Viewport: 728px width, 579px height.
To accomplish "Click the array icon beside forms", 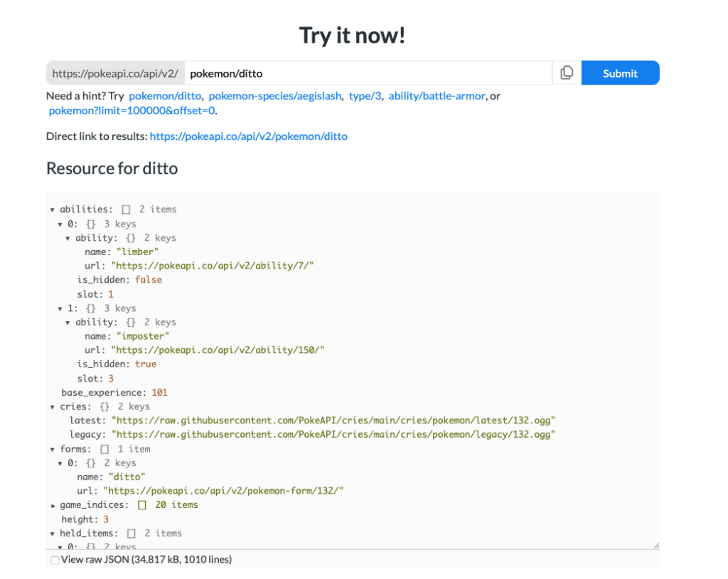I will pyautogui.click(x=105, y=449).
